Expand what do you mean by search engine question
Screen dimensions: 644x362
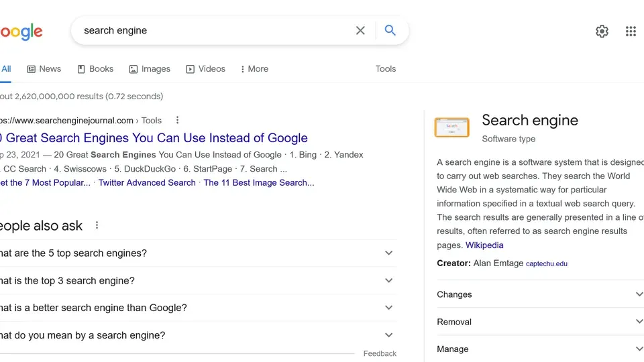pos(198,335)
